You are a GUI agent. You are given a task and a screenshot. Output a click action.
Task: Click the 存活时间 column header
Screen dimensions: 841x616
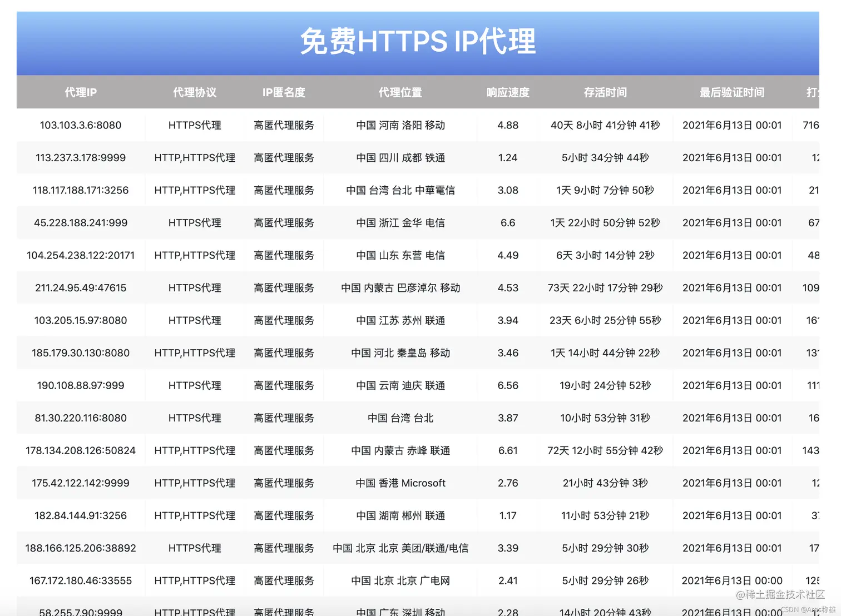(605, 92)
